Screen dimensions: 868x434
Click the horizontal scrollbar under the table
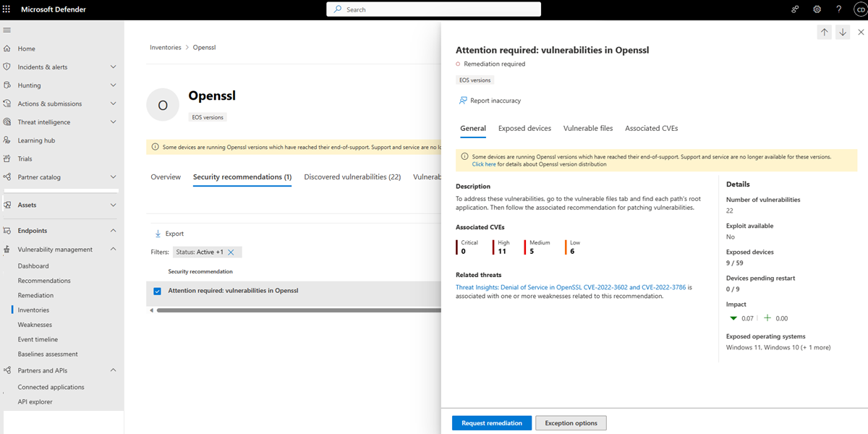click(x=298, y=310)
